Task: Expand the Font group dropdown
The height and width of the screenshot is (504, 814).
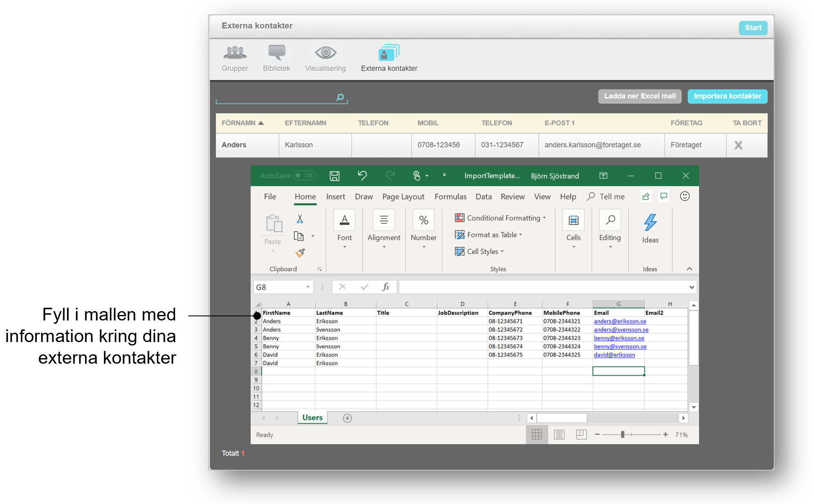Action: point(344,247)
